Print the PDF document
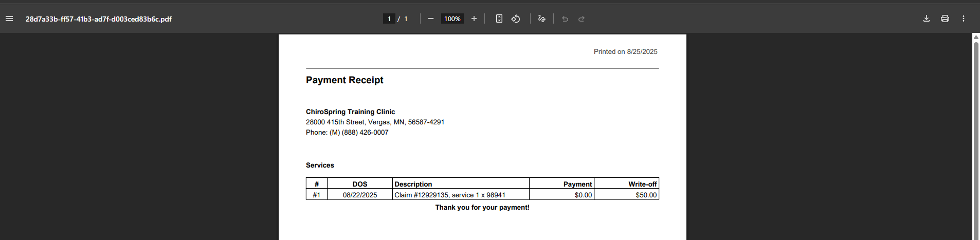980x240 pixels. (945, 19)
